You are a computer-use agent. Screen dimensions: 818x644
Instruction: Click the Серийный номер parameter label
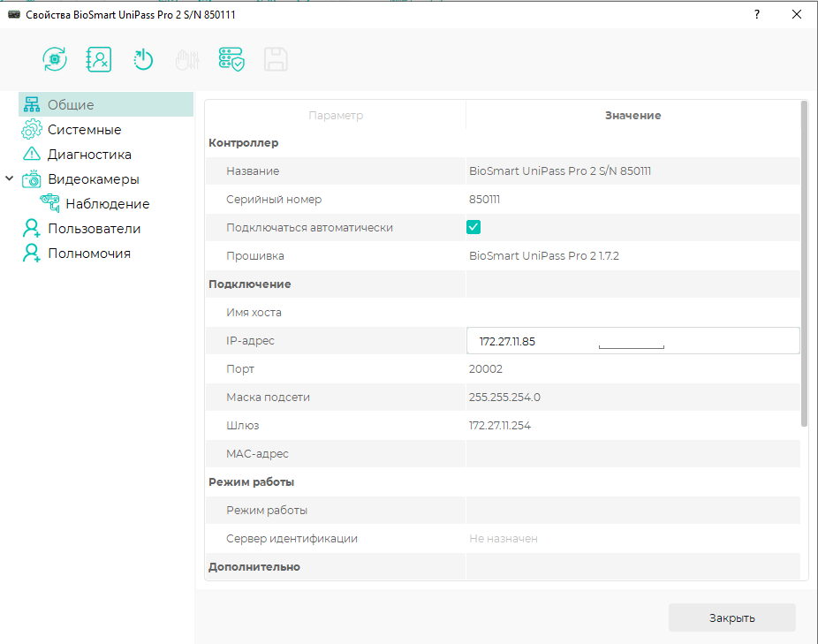coord(274,200)
